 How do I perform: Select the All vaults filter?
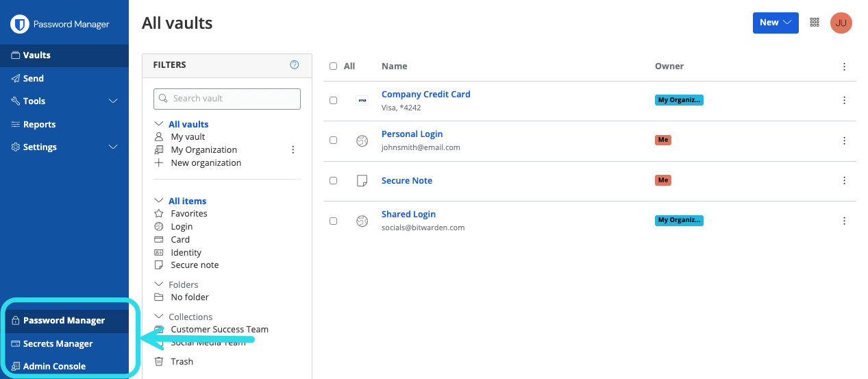(x=188, y=124)
